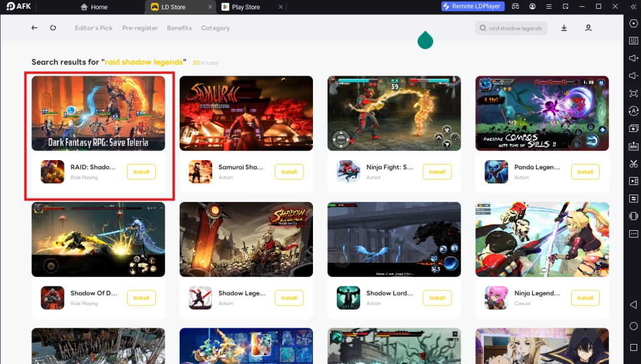Open the Shadow Lord title text
Image resolution: width=641 pixels, height=364 pixels.
coord(389,293)
